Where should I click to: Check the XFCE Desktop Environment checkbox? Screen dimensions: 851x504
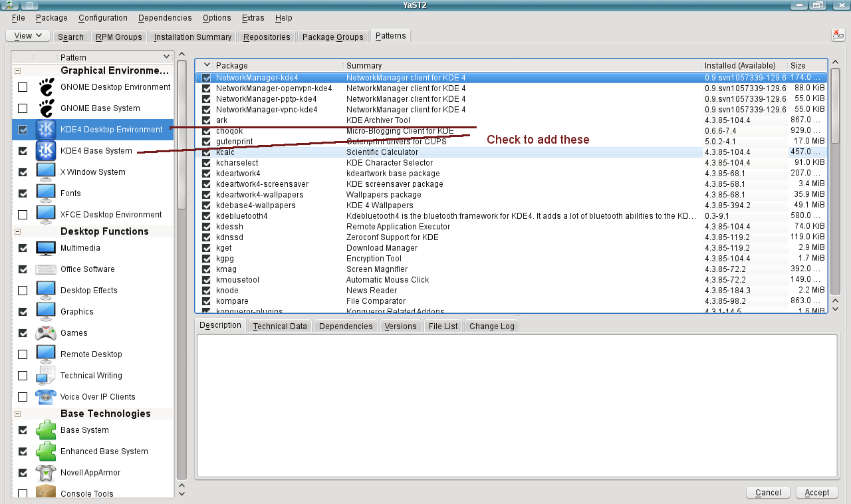(23, 215)
